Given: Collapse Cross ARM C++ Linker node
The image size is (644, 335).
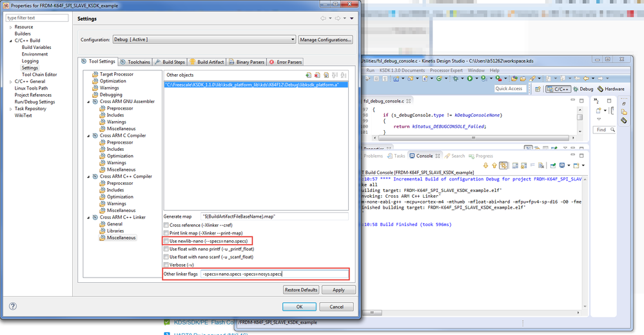Looking at the screenshot, I should coord(88,217).
